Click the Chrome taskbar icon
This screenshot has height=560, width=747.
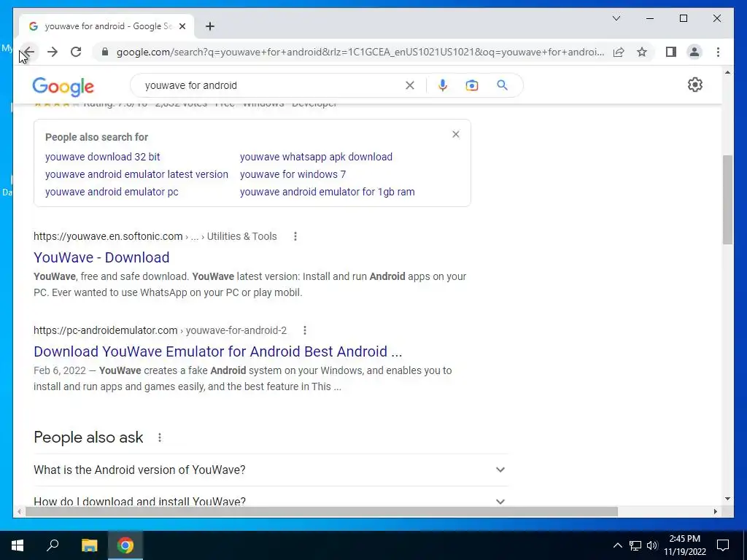click(x=125, y=545)
